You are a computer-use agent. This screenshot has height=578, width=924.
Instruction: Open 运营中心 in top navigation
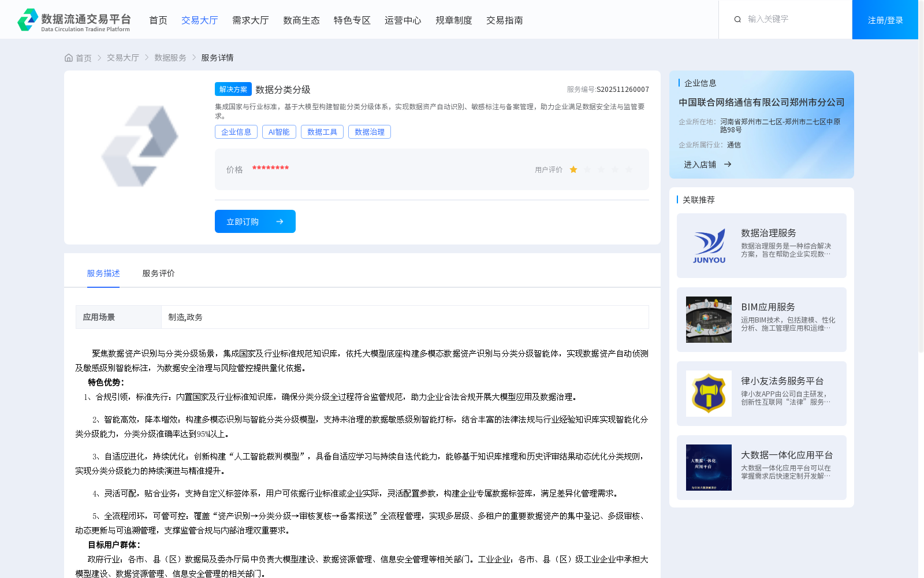(403, 20)
